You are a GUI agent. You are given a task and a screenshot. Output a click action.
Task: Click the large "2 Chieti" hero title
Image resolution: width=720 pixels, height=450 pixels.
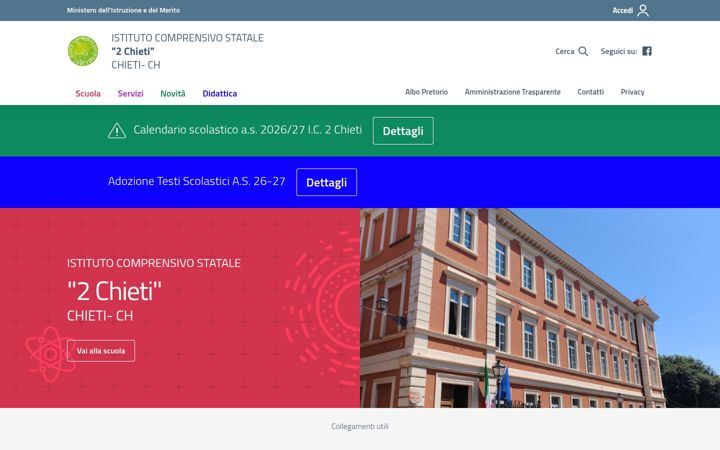pyautogui.click(x=114, y=291)
